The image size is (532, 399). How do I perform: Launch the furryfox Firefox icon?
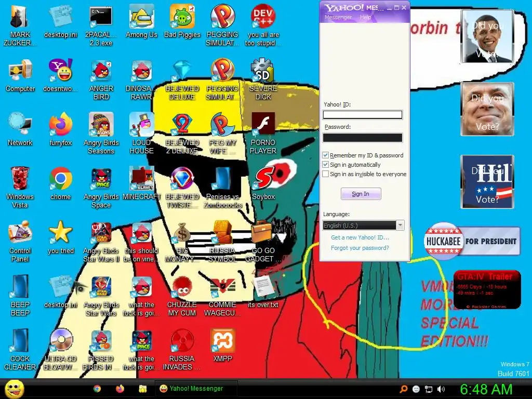61,129
